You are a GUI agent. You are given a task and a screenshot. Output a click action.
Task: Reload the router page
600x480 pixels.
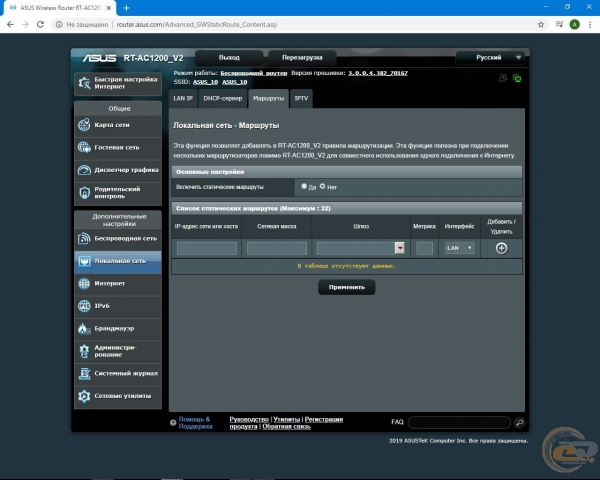coord(40,24)
